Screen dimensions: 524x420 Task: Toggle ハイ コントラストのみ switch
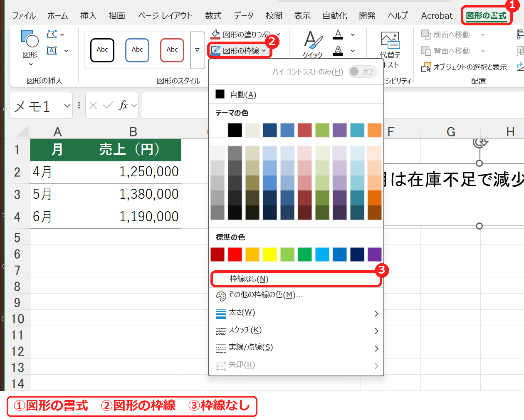tap(363, 72)
